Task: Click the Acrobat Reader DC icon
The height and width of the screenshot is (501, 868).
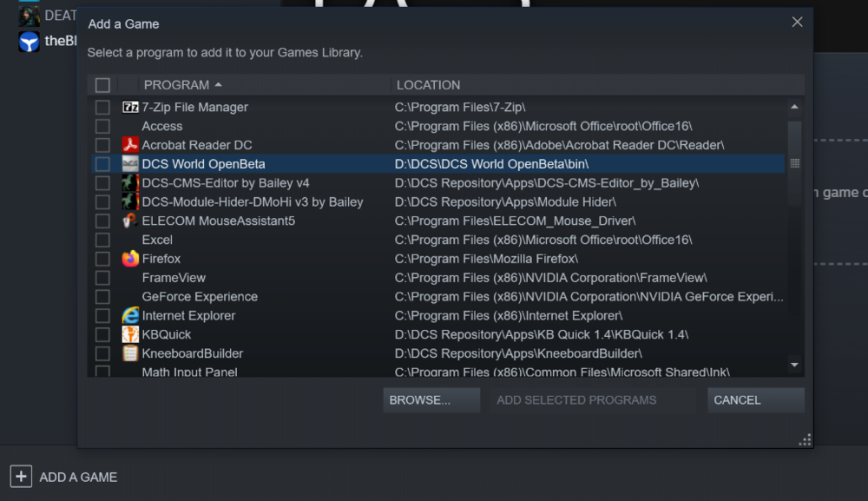Action: click(x=130, y=145)
